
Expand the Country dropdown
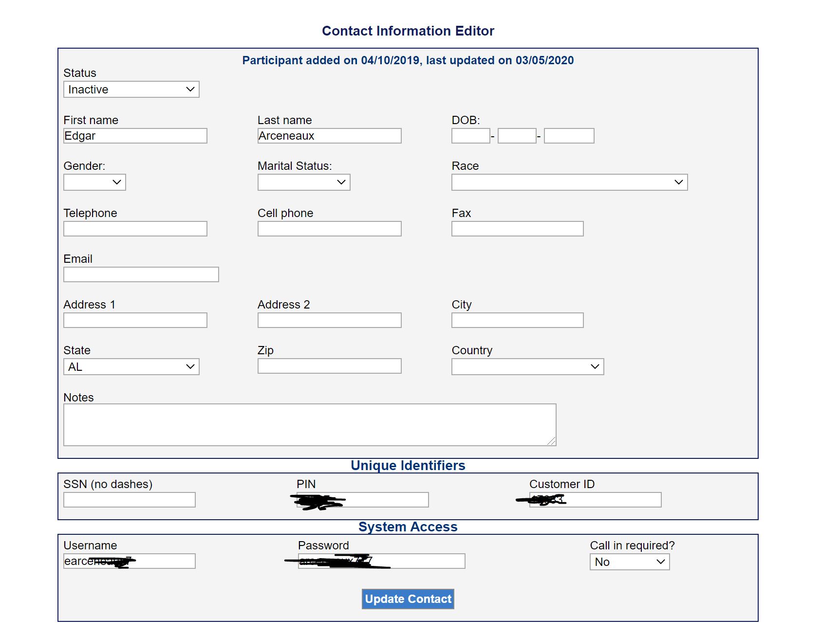point(527,367)
